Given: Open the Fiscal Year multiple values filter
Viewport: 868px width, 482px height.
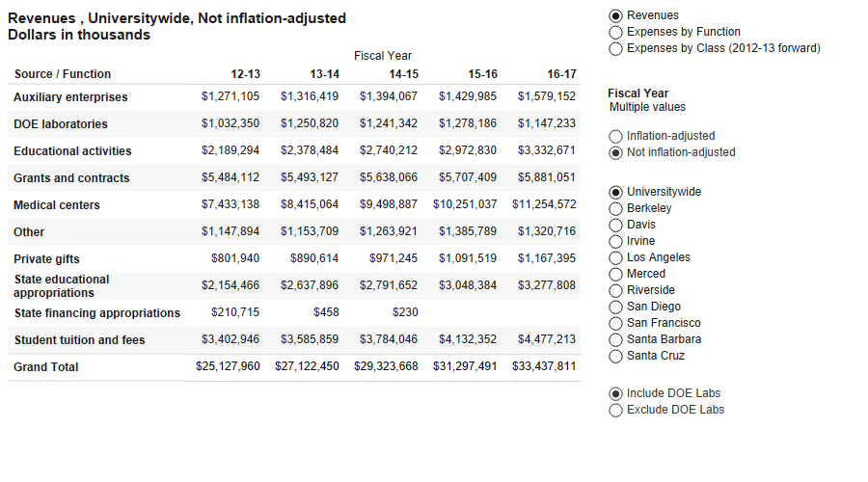Looking at the screenshot, I should point(647,107).
